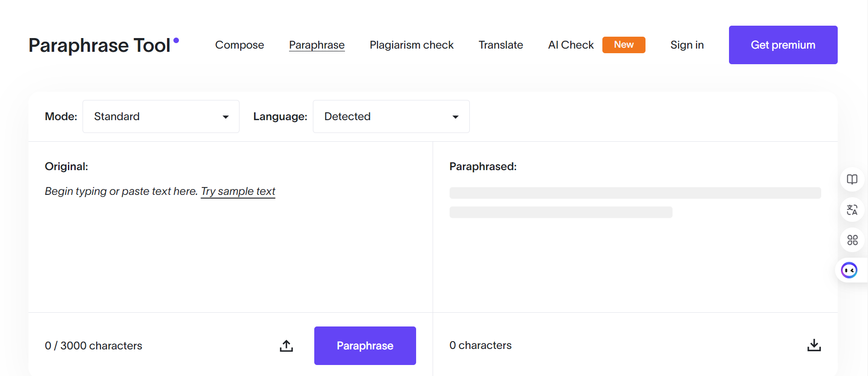Image resolution: width=868 pixels, height=376 pixels.
Task: Open the book reader sidebar icon
Action: 852,179
